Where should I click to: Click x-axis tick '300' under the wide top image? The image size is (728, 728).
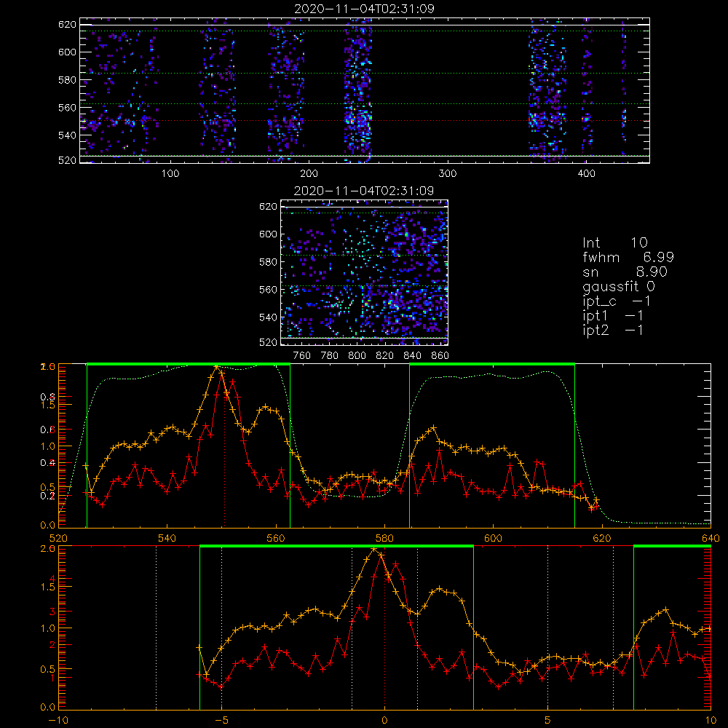coord(448,174)
